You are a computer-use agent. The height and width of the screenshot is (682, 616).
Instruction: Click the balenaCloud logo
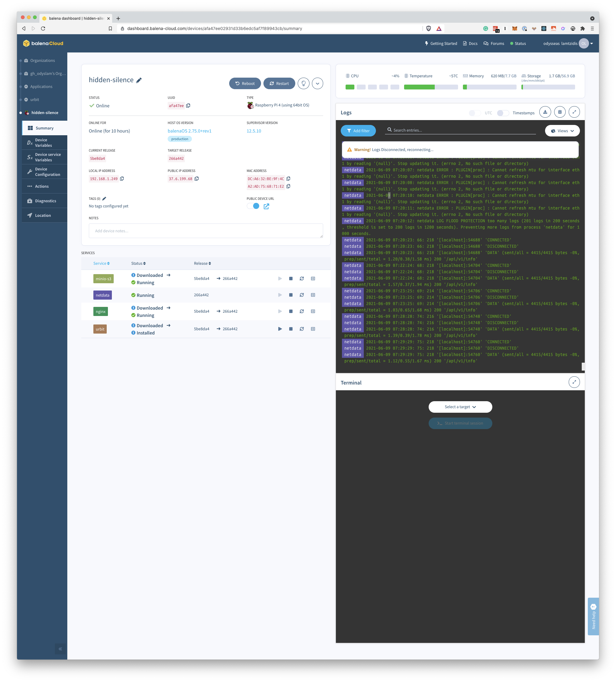click(43, 43)
